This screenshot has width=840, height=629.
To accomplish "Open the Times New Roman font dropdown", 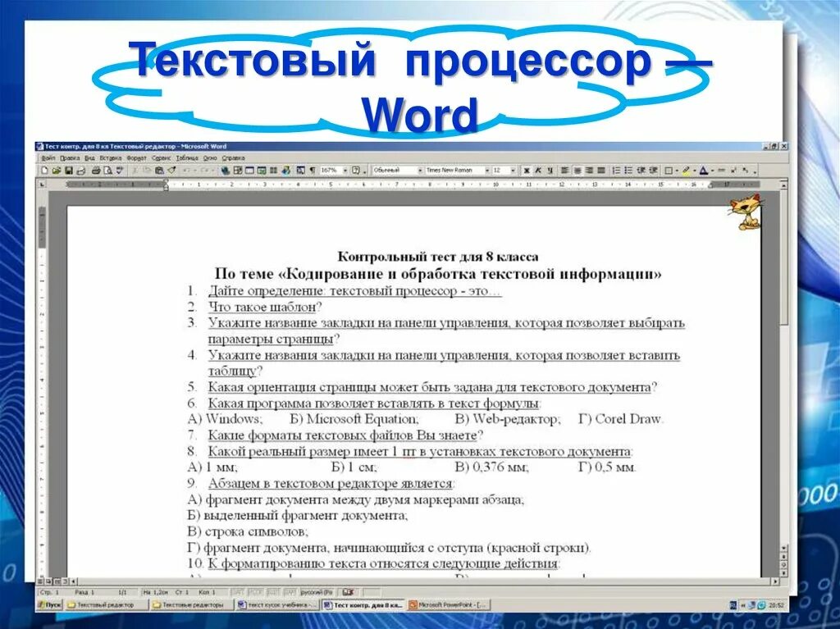I will (487, 171).
